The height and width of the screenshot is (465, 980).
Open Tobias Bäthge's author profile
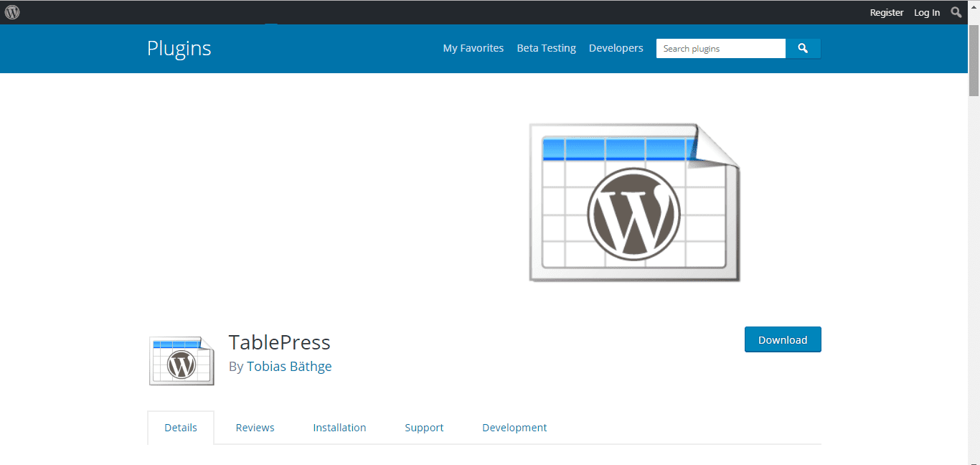289,366
